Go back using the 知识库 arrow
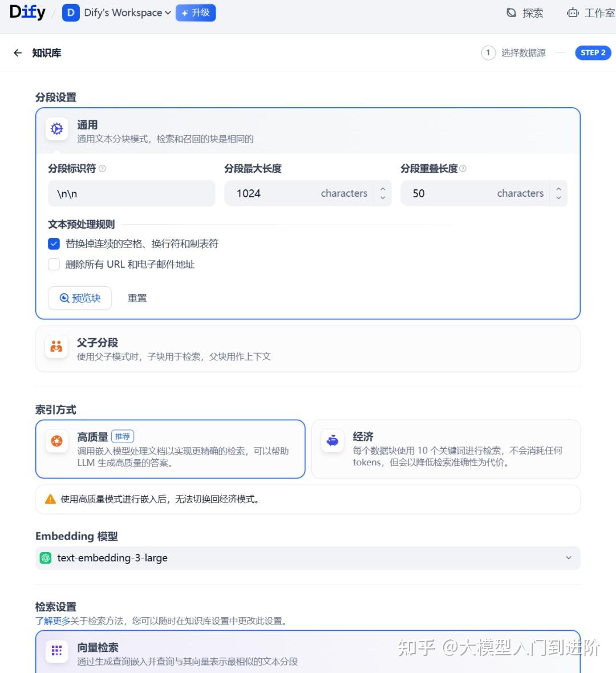The width and height of the screenshot is (616, 673). click(18, 52)
